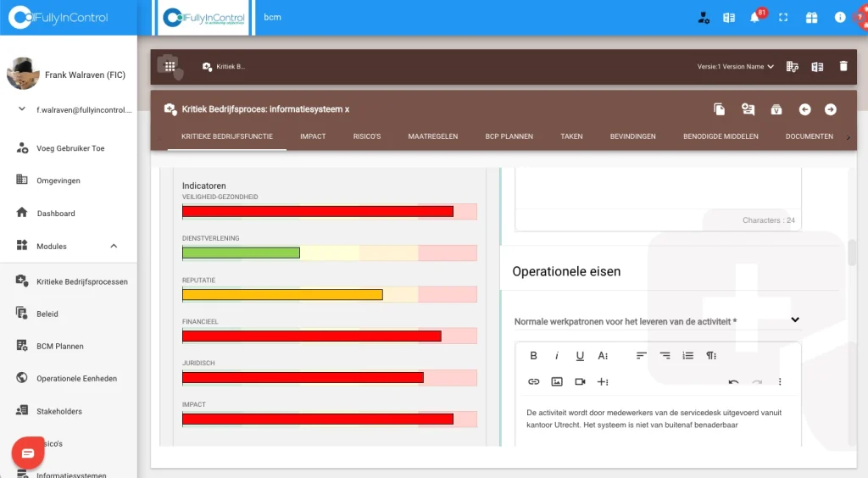Switch to the Impact tab
The width and height of the screenshot is (868, 478).
[313, 136]
